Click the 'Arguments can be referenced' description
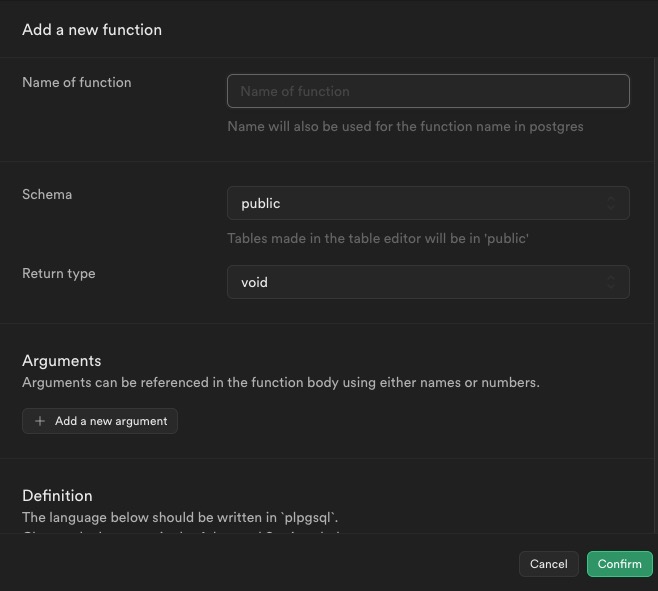The height and width of the screenshot is (591, 658). (x=281, y=382)
